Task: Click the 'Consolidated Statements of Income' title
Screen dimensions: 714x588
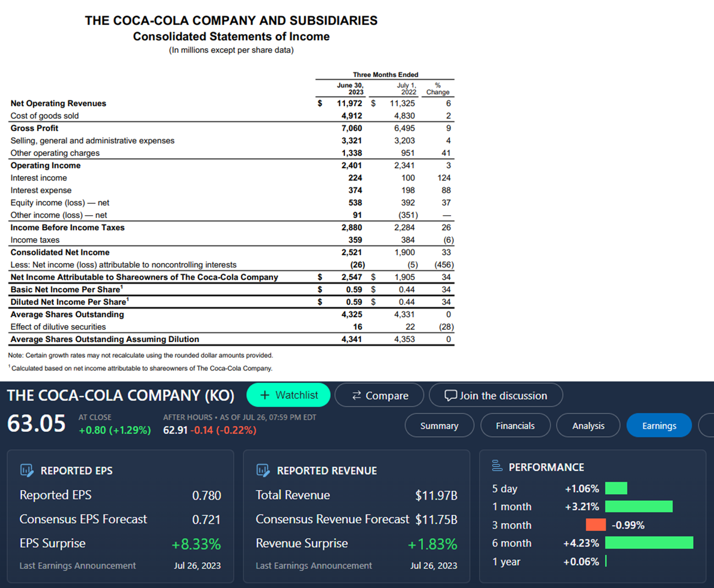Action: [x=231, y=37]
